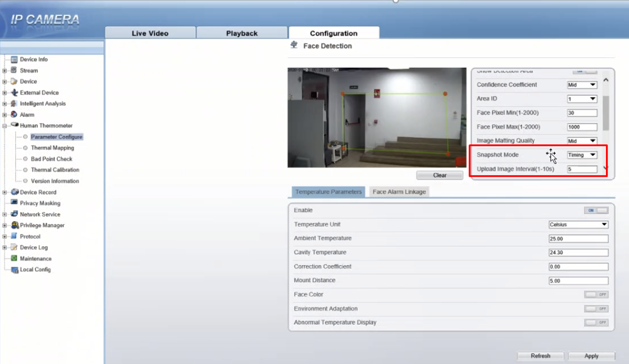
Task: Click the External Device icon
Action: 14,92
